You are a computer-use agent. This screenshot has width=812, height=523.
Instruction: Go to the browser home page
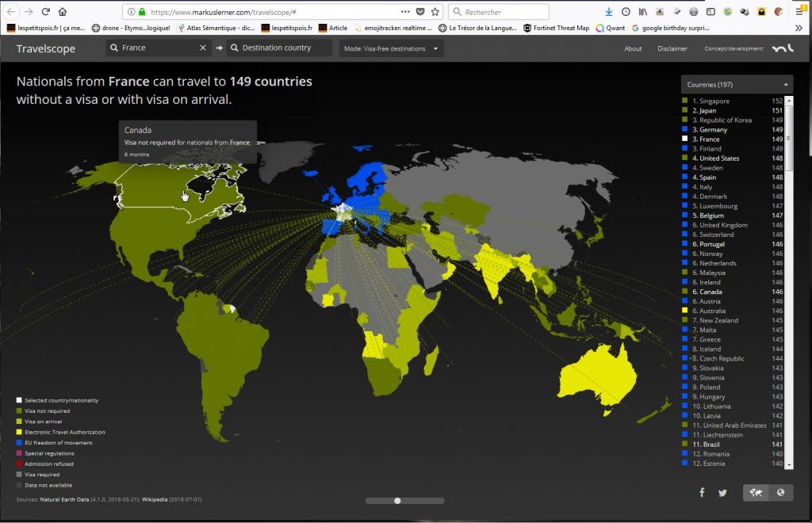click(x=63, y=12)
